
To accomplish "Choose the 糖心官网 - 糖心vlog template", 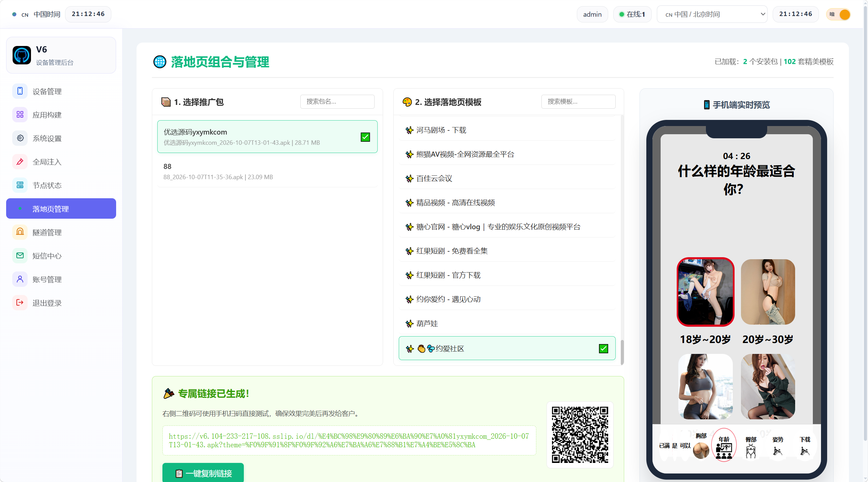I will point(507,227).
